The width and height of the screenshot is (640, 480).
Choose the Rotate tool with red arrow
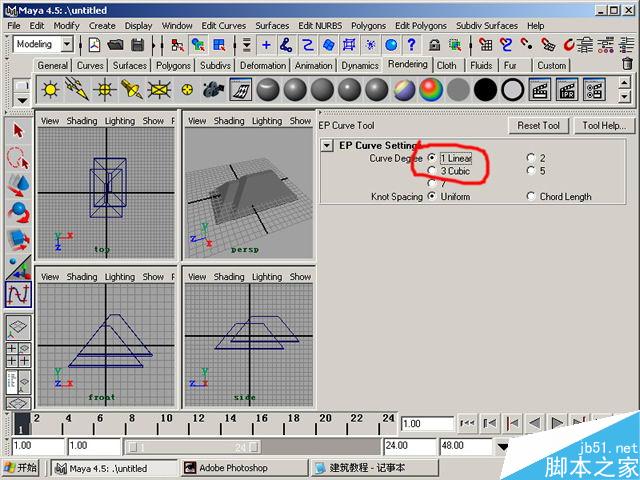18,212
